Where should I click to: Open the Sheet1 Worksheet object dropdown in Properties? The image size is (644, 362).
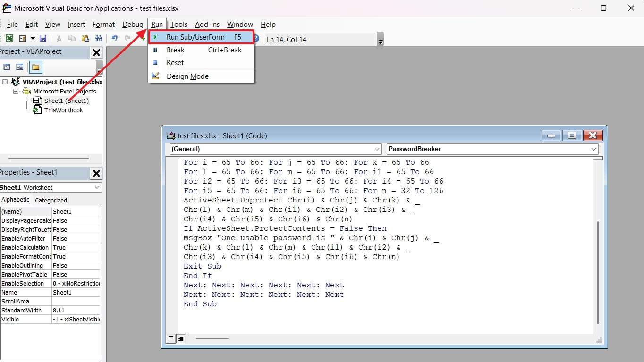[97, 187]
